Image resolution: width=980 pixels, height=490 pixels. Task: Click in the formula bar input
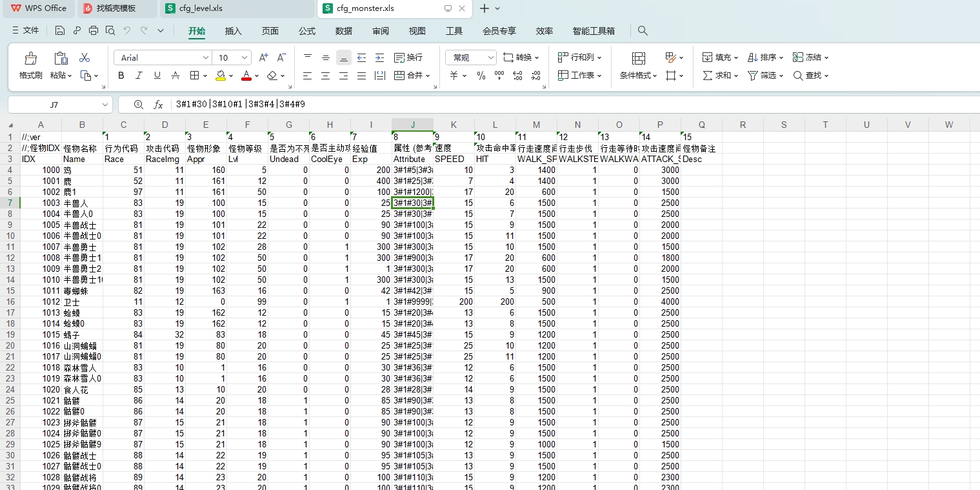574,105
